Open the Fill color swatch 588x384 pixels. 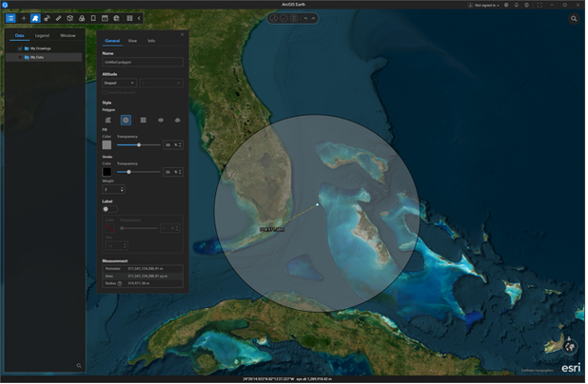point(107,145)
